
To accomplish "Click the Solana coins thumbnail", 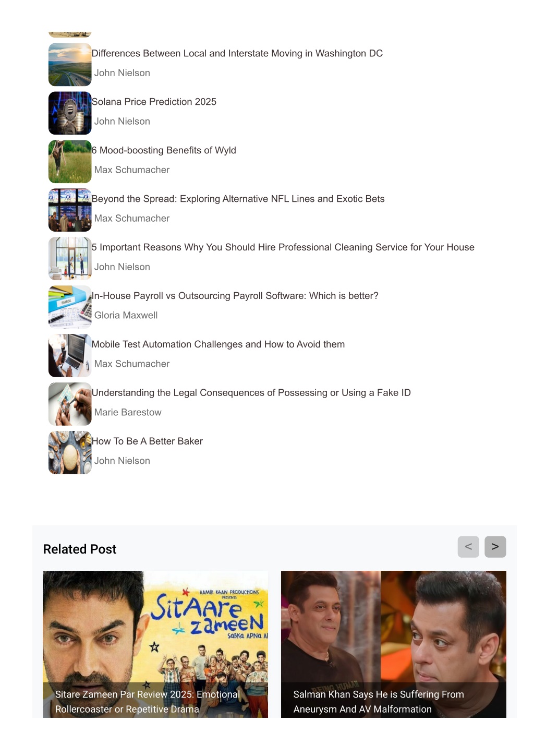I will (70, 113).
